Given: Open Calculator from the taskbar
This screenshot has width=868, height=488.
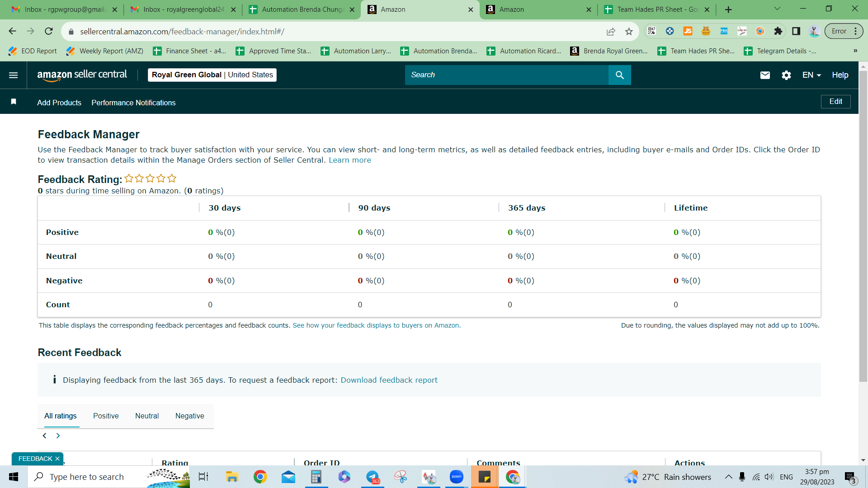Looking at the screenshot, I should pyautogui.click(x=316, y=477).
